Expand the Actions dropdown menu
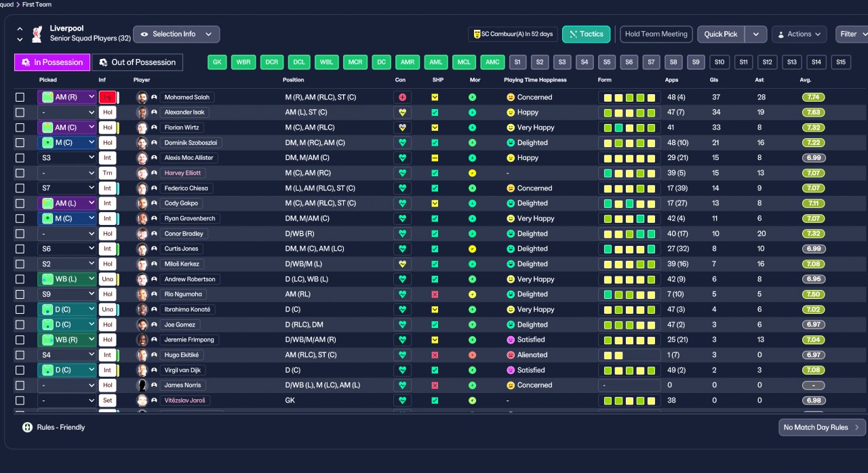 point(799,34)
